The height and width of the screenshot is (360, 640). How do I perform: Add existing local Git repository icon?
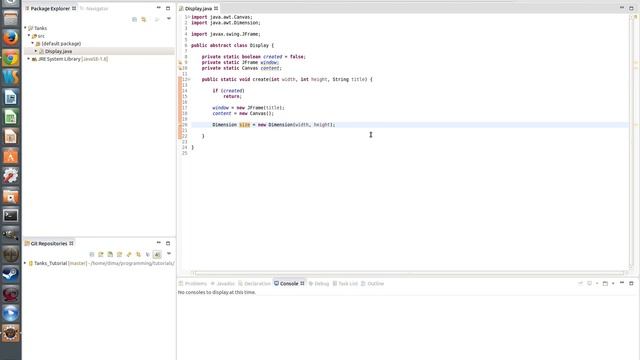click(x=101, y=254)
